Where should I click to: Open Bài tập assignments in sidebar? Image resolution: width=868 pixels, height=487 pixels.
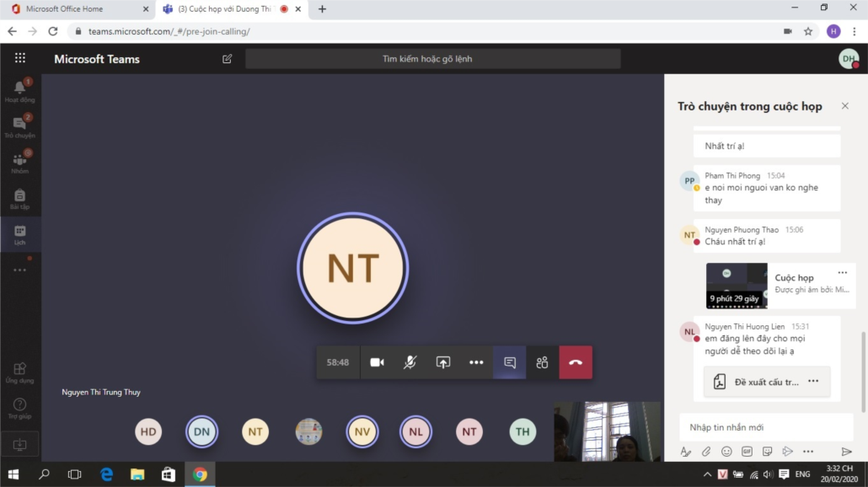coord(20,198)
